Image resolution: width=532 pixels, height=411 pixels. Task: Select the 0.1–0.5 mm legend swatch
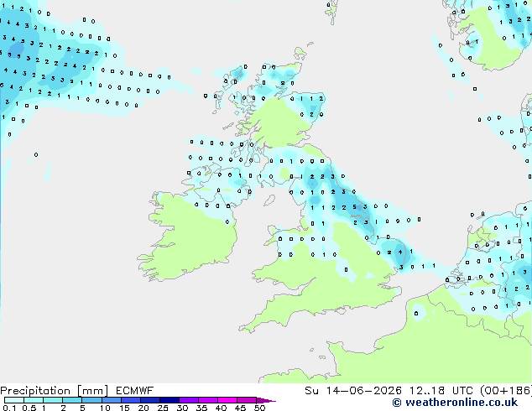(x=14, y=400)
